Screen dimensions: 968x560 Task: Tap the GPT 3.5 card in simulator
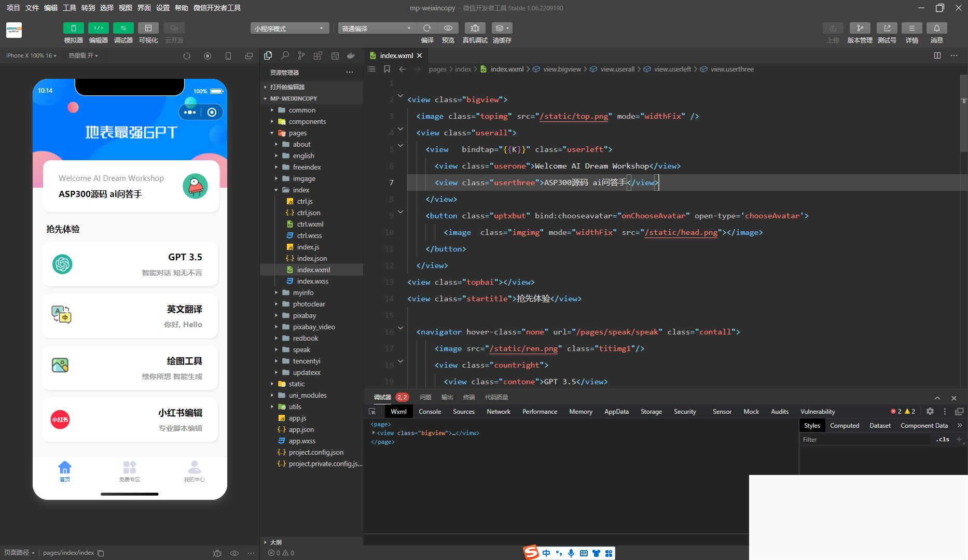point(130,264)
